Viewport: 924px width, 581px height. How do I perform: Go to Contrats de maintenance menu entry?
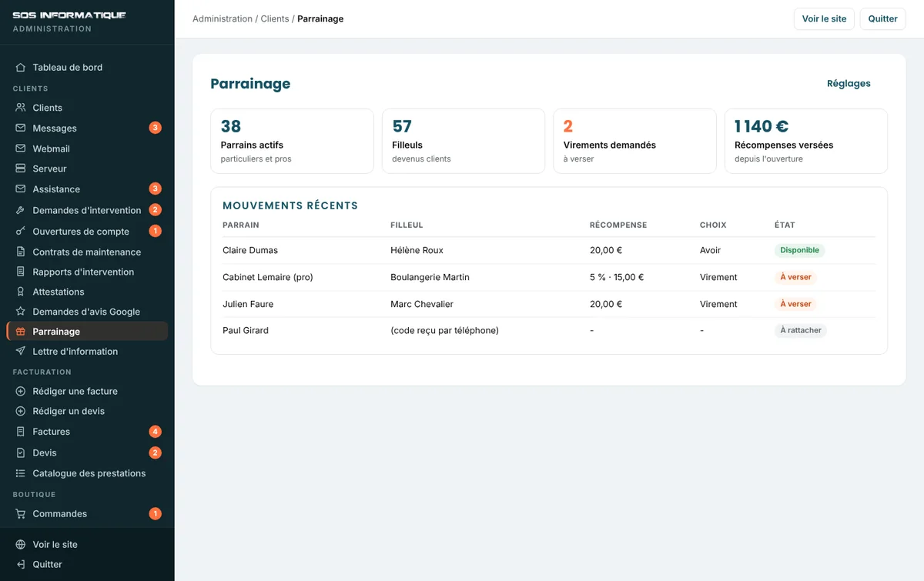[x=87, y=252]
